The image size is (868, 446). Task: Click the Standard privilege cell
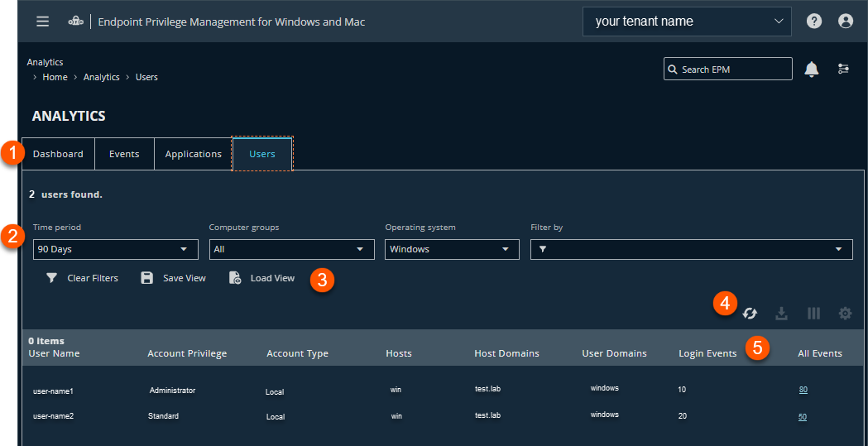(x=163, y=415)
